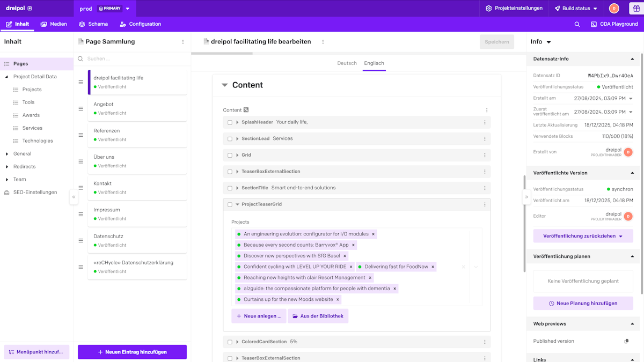Check the ColoredCardSection checkbox

[x=230, y=342]
